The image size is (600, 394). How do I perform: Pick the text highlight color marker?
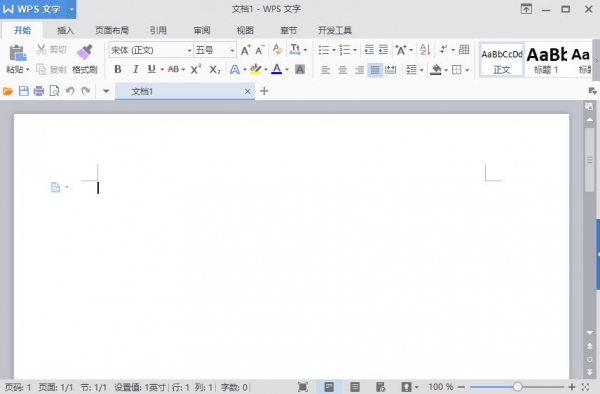255,69
